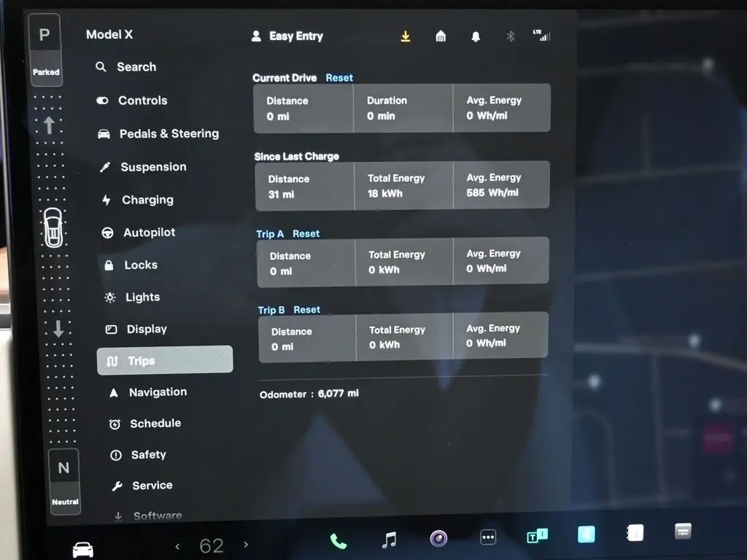Screen dimensions: 747x560
Task: Tap the HomeLink garage icon
Action: 441,36
